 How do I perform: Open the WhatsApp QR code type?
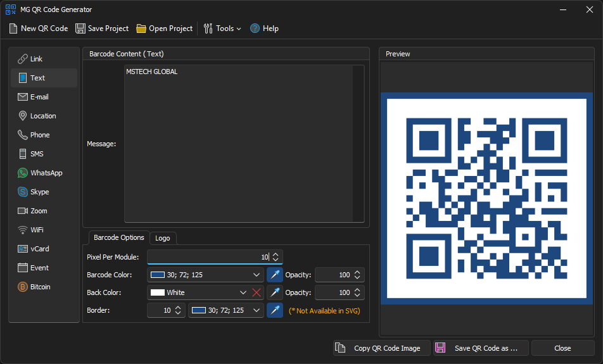(44, 173)
